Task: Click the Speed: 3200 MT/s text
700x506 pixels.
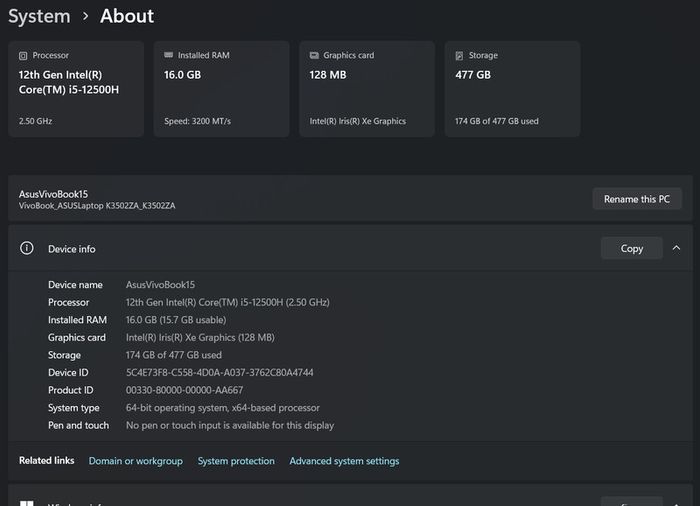Action: point(197,121)
